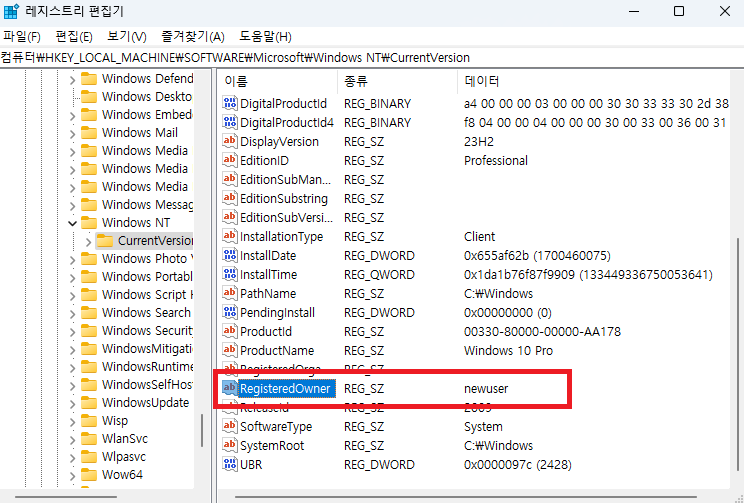Click the Windows NT folder icon
This screenshot has height=503, width=744.
tap(89, 223)
